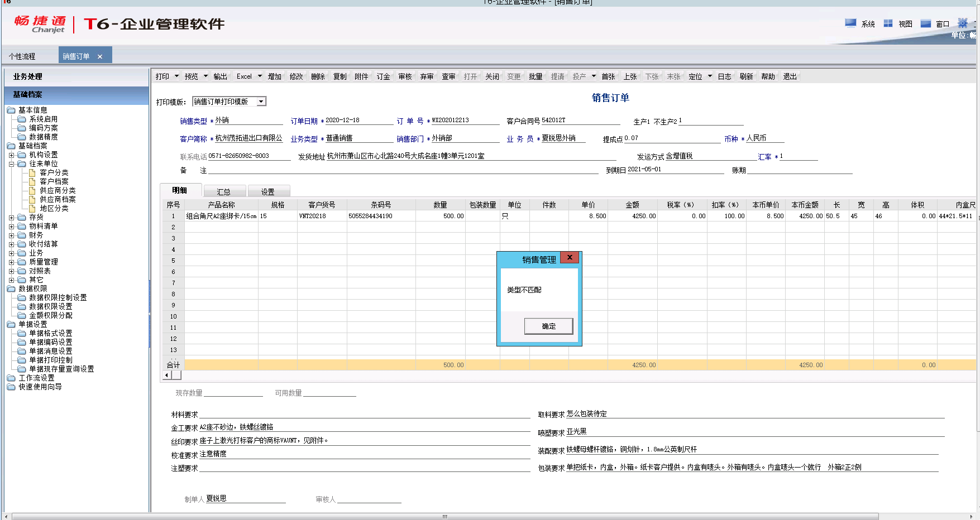Click the page icon beside 供应商档案
The height and width of the screenshot is (520, 980).
32,199
